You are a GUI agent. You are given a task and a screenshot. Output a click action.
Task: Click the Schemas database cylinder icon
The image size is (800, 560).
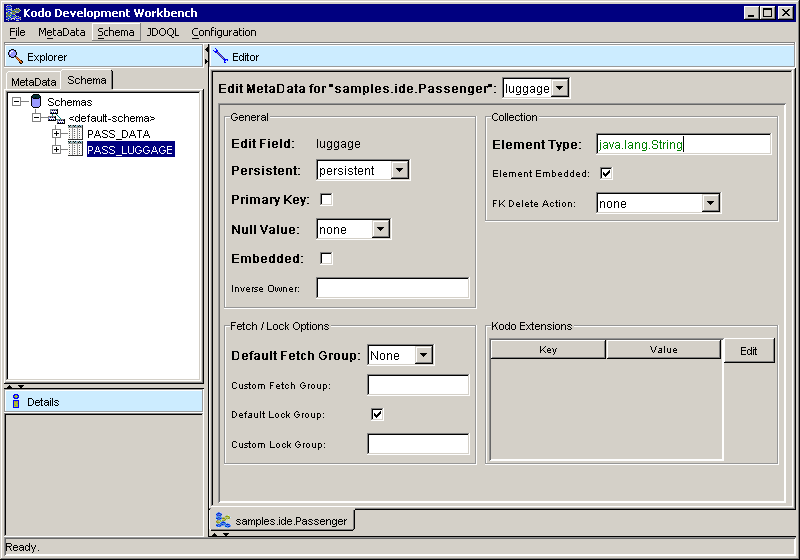(x=36, y=101)
